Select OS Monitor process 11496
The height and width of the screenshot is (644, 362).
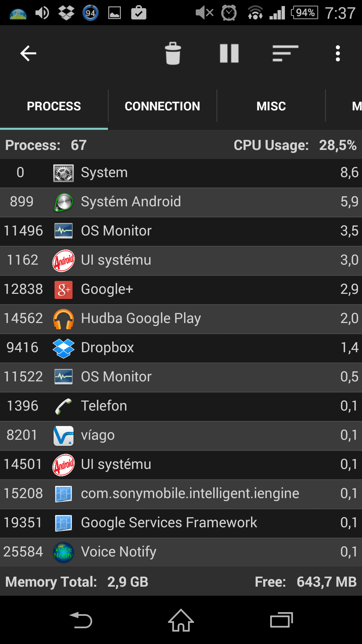point(181,231)
